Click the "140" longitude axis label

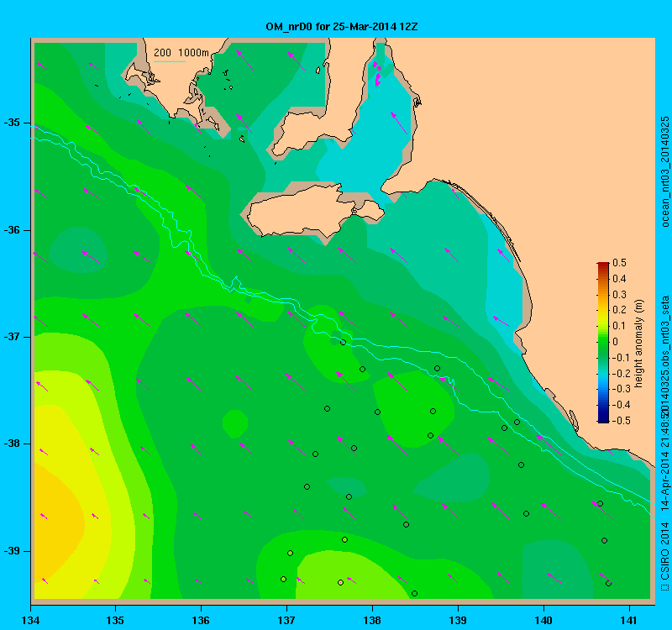543,620
